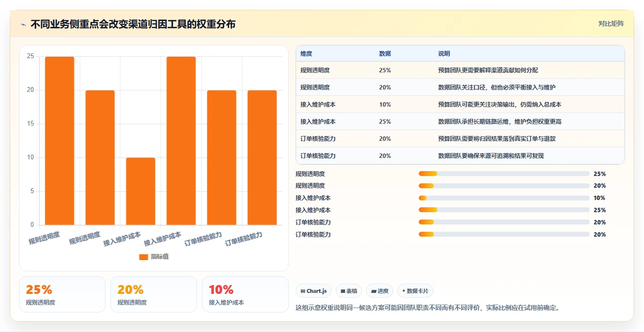Click the 数据 column header
The image size is (644, 332).
click(385, 54)
